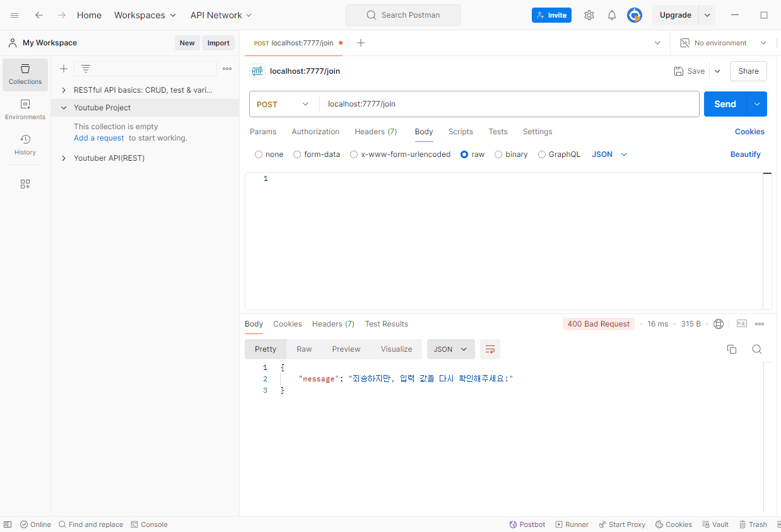781x532 pixels.
Task: Open the Save options dropdown arrow
Action: click(717, 71)
